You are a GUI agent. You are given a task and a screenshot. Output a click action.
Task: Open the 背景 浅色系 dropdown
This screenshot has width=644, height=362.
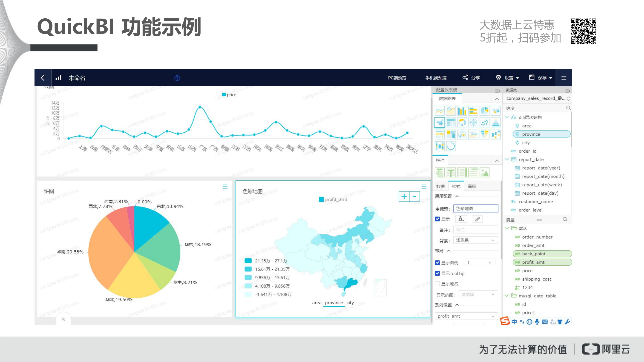tap(475, 240)
